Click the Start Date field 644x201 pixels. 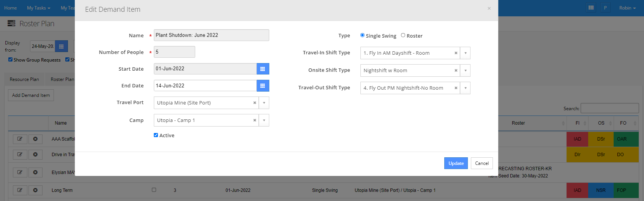205,69
